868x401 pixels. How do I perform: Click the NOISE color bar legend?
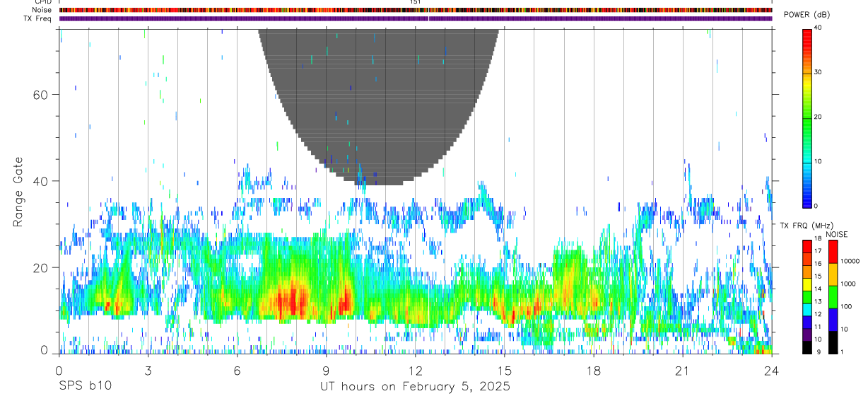click(x=833, y=296)
